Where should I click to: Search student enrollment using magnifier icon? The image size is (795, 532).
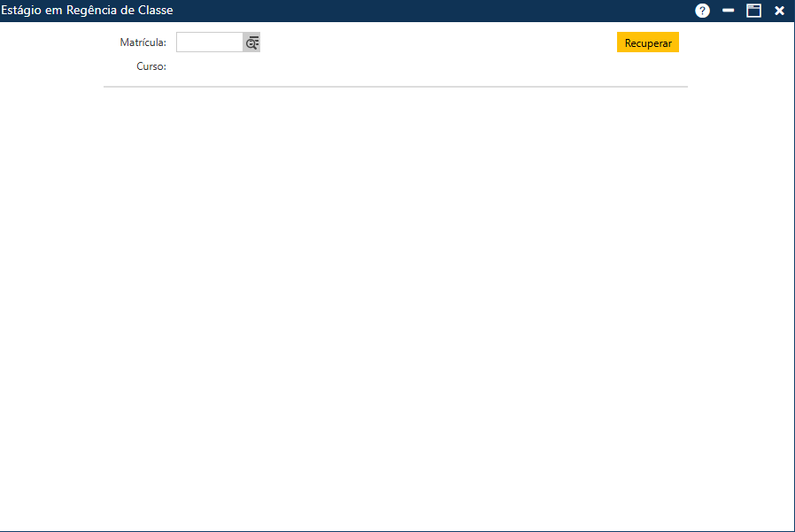pyautogui.click(x=251, y=42)
